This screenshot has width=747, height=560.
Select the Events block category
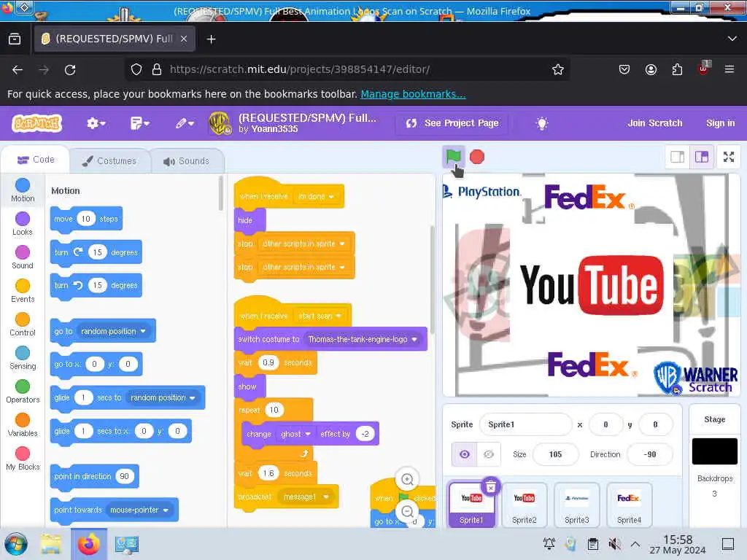[23, 291]
